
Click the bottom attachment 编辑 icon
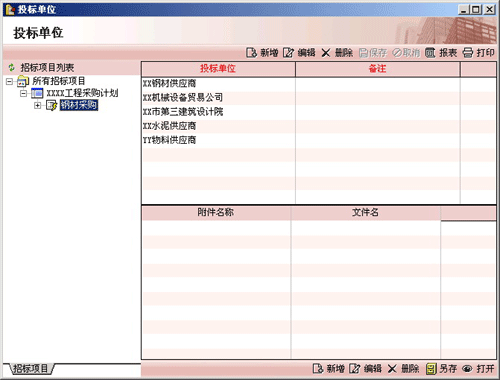pos(355,369)
